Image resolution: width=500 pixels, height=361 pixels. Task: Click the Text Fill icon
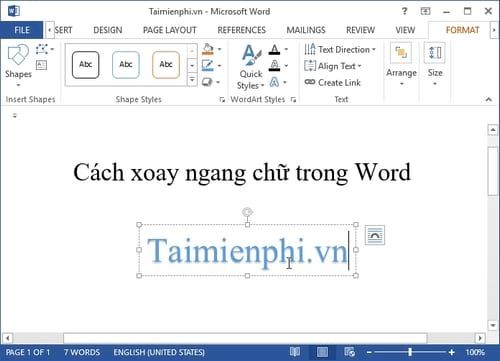(274, 50)
